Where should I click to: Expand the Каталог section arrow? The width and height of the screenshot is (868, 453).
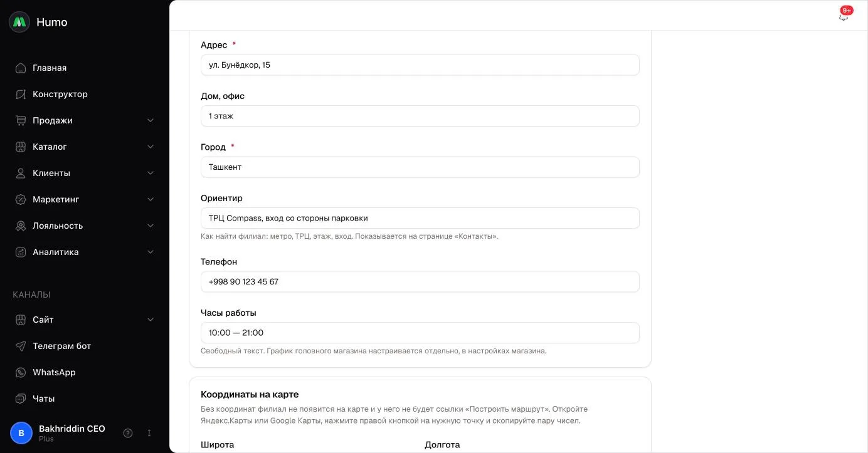pyautogui.click(x=151, y=147)
